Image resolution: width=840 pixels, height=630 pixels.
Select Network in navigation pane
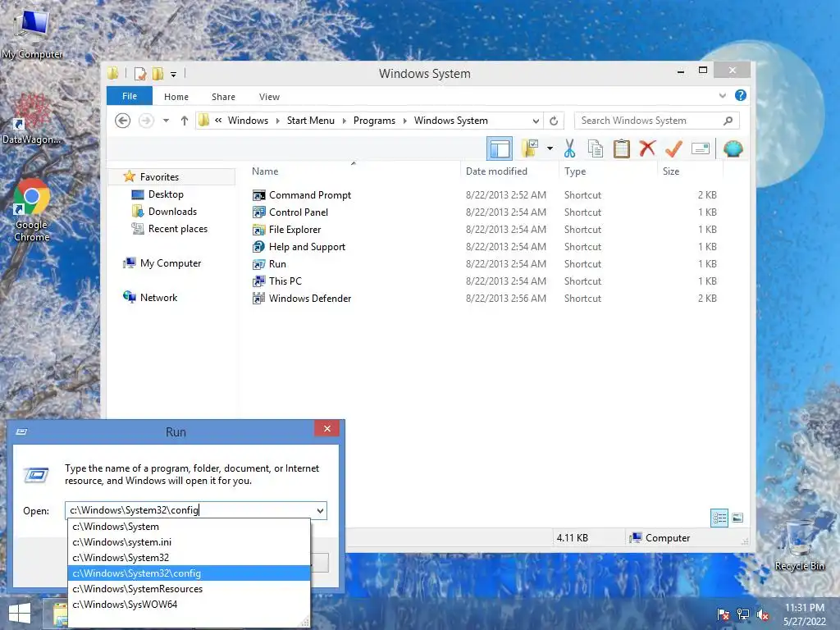tap(158, 297)
